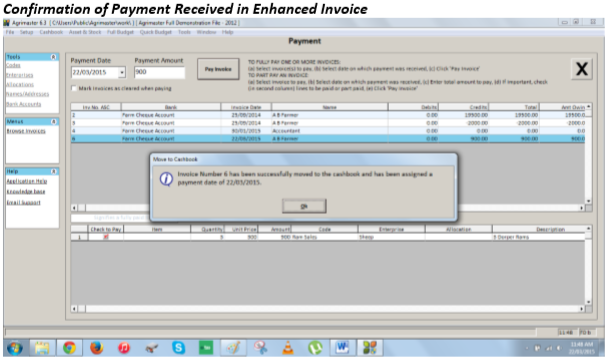Open the Paint taskbar icon
This screenshot has height=364, width=611.
233,348
